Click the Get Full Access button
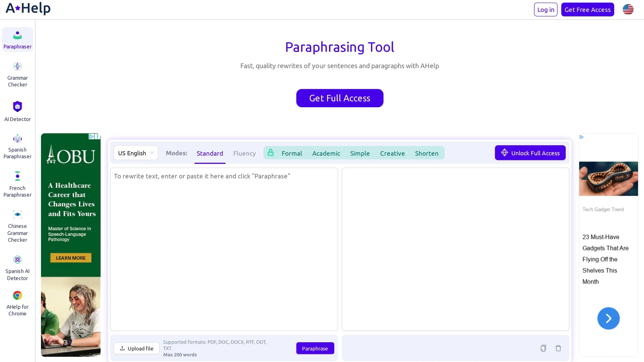 [x=339, y=98]
